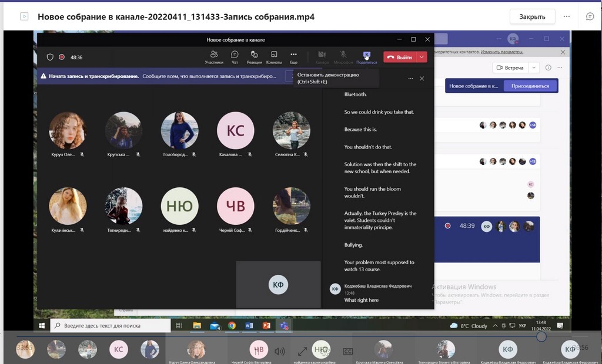Click Закрыть to close the video
The height and width of the screenshot is (364, 602).
532,16
